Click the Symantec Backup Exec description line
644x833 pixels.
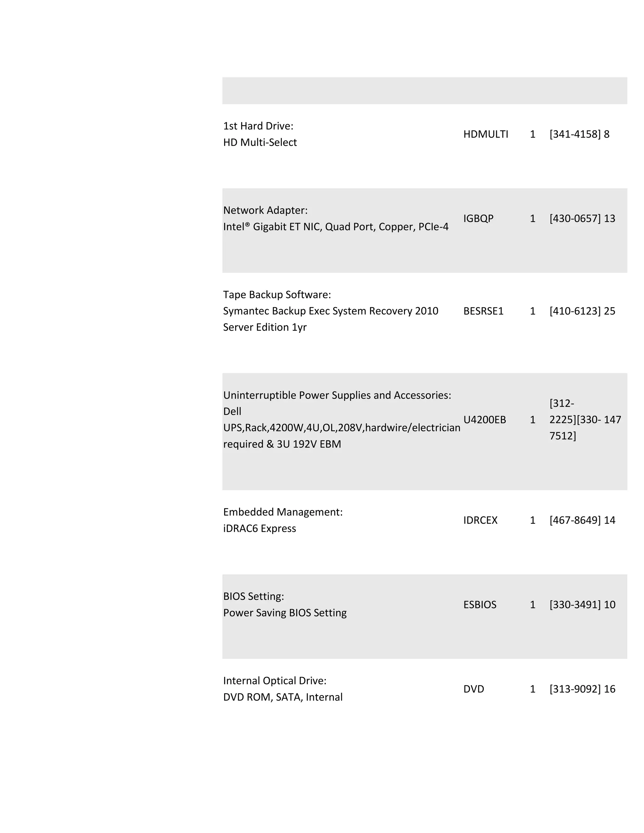coord(330,311)
